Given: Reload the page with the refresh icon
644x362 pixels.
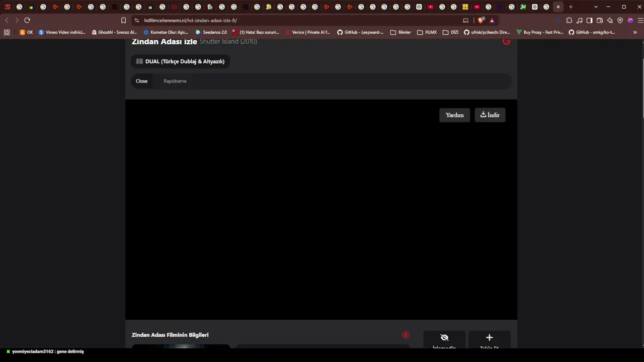Looking at the screenshot, I should click(27, 20).
